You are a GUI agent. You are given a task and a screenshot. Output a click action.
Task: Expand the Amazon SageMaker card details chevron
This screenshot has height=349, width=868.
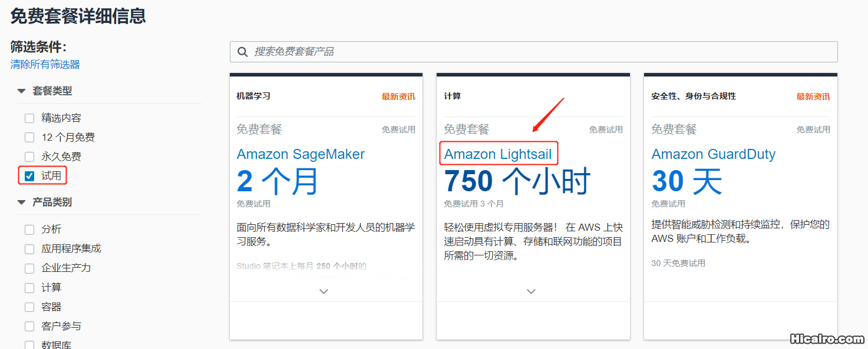pyautogui.click(x=324, y=291)
